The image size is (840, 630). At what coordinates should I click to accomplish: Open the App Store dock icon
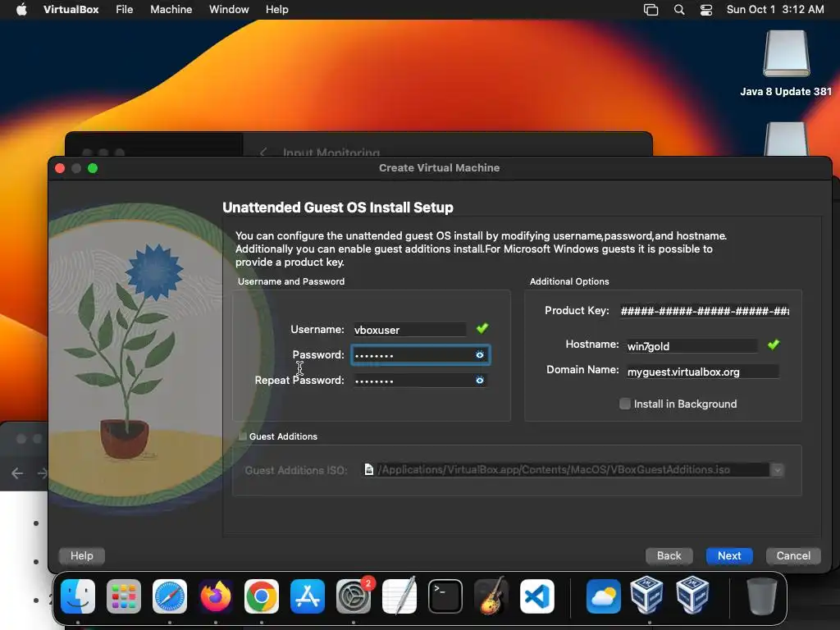coord(308,596)
